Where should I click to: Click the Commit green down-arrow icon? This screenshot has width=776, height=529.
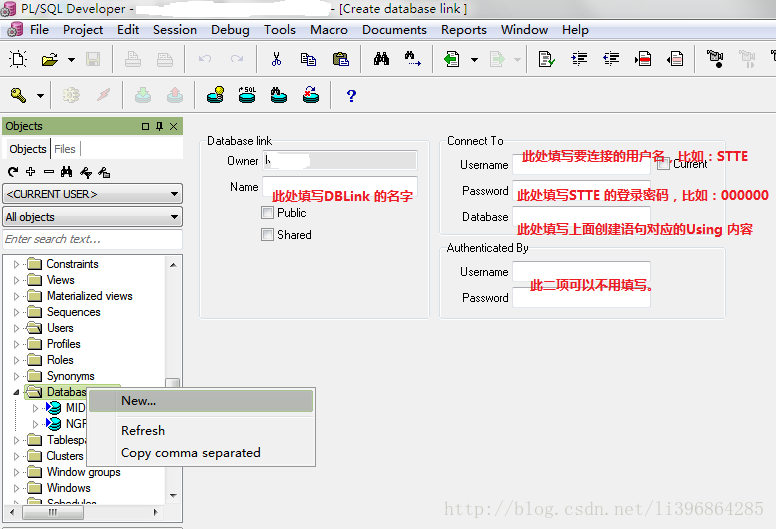coord(143,95)
